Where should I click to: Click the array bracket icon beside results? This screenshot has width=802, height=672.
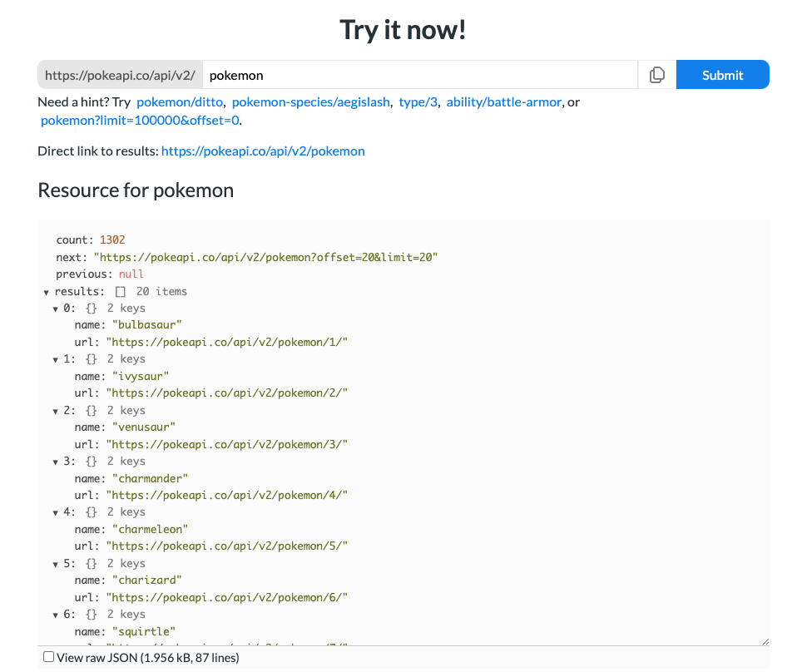[x=120, y=292]
